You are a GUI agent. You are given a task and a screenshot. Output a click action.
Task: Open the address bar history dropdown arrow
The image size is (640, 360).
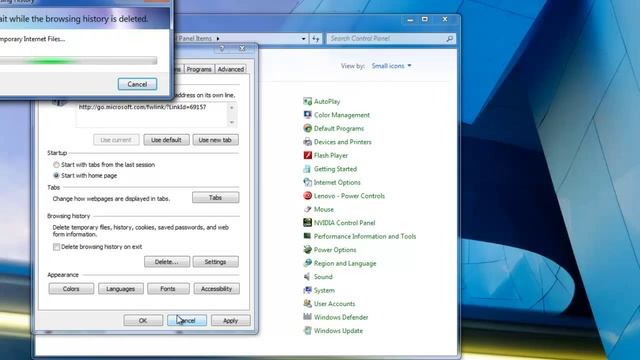(303, 38)
